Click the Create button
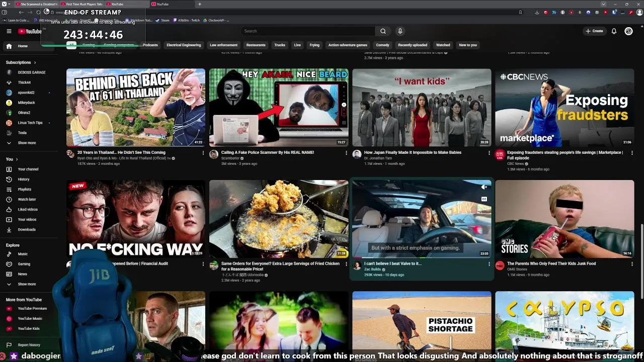644x362 pixels. pos(594,31)
